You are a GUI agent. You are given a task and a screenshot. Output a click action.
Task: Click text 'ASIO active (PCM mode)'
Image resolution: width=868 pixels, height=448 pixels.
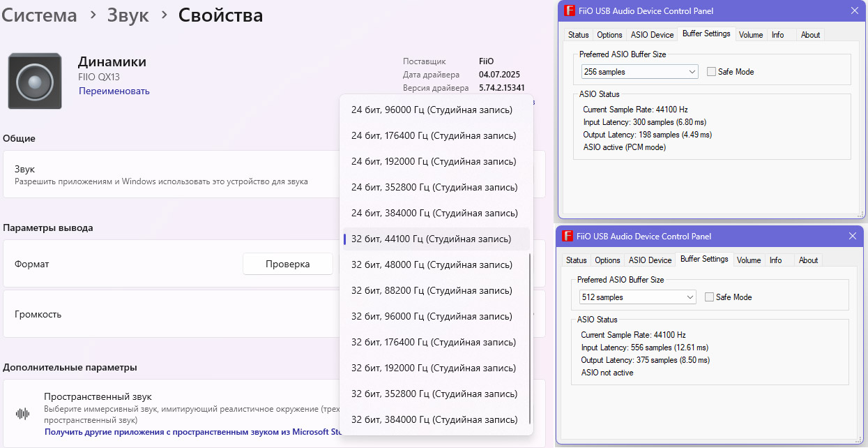point(625,147)
